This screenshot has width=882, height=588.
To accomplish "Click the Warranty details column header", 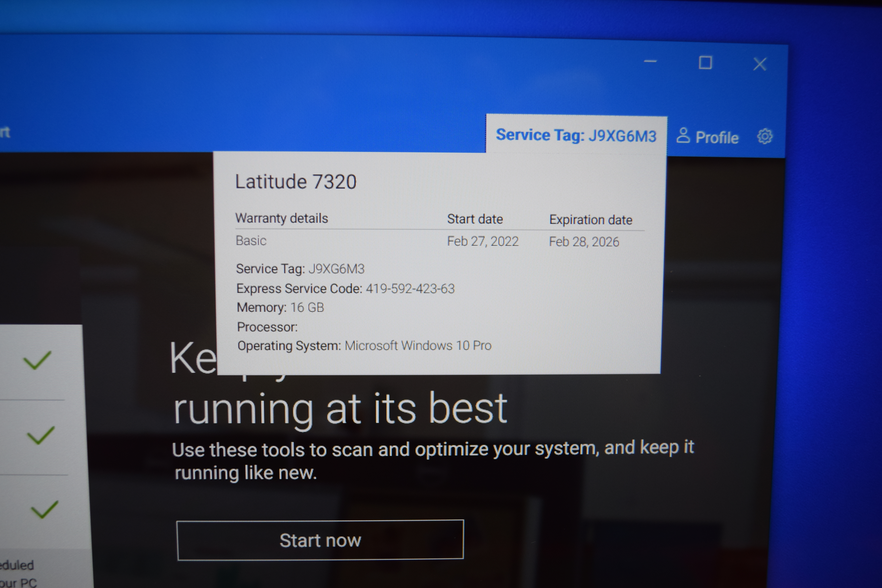I will [282, 218].
